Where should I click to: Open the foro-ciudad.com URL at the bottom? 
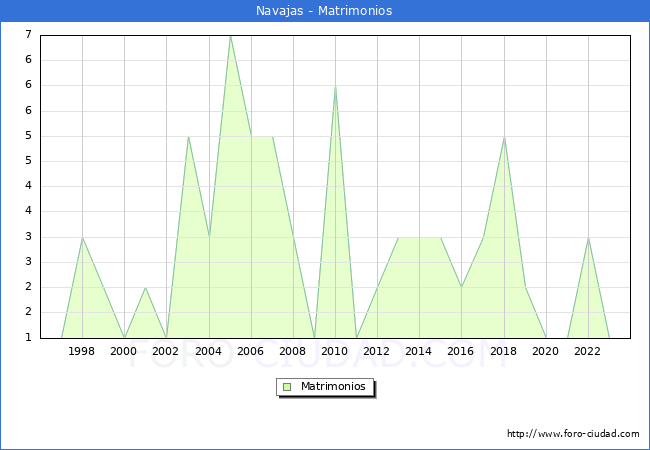click(x=573, y=434)
